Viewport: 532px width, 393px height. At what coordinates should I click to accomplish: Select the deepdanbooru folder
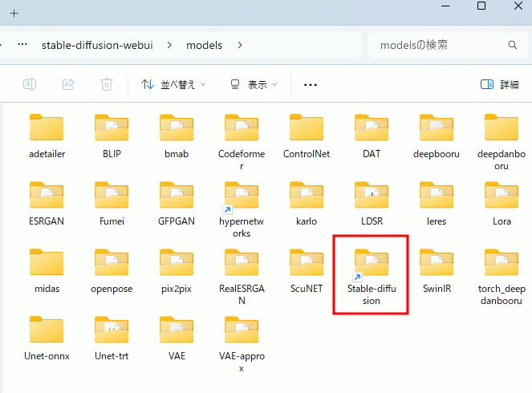click(x=502, y=143)
